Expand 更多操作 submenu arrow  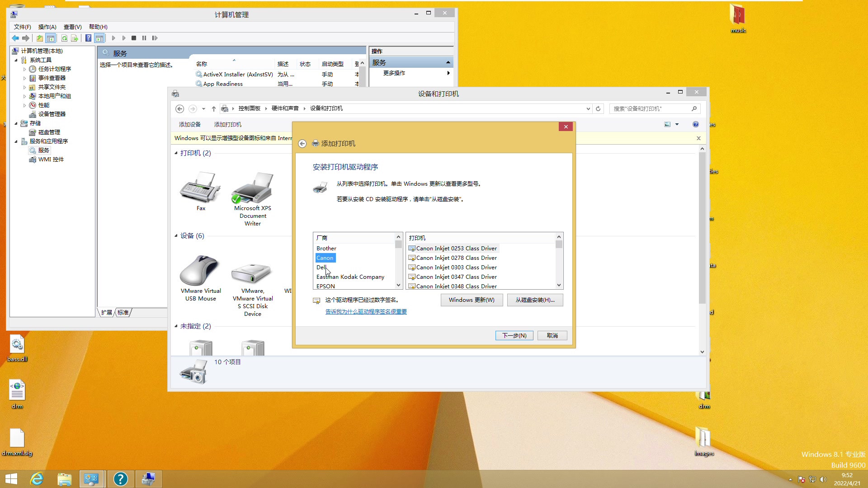coord(448,73)
